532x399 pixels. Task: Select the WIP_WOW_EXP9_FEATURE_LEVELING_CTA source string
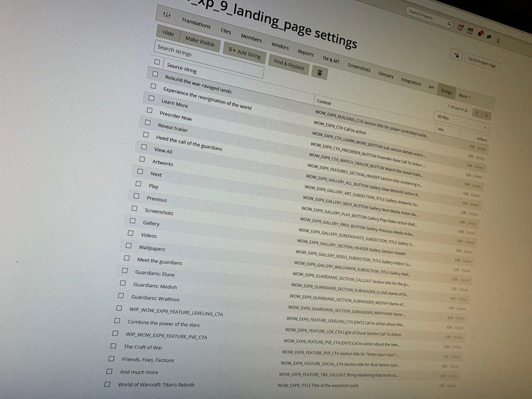pos(176,311)
